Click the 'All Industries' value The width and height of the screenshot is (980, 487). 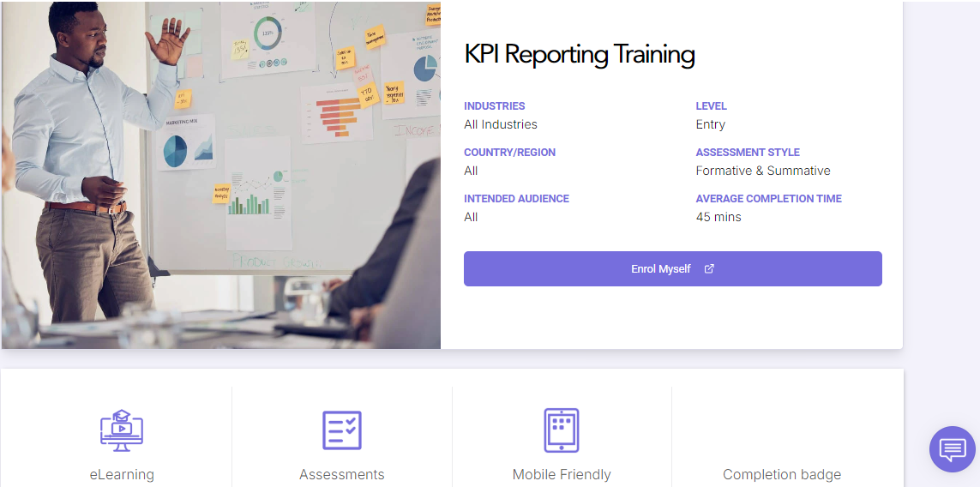pyautogui.click(x=501, y=124)
